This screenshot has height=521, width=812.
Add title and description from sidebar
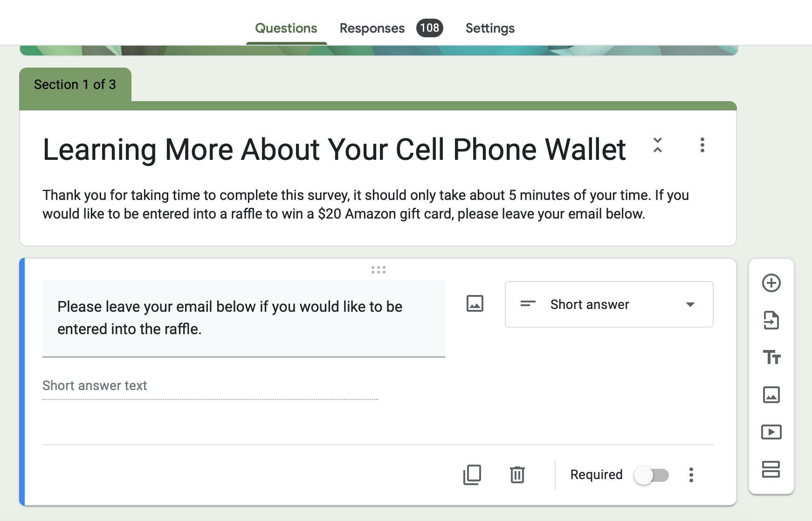coord(771,357)
